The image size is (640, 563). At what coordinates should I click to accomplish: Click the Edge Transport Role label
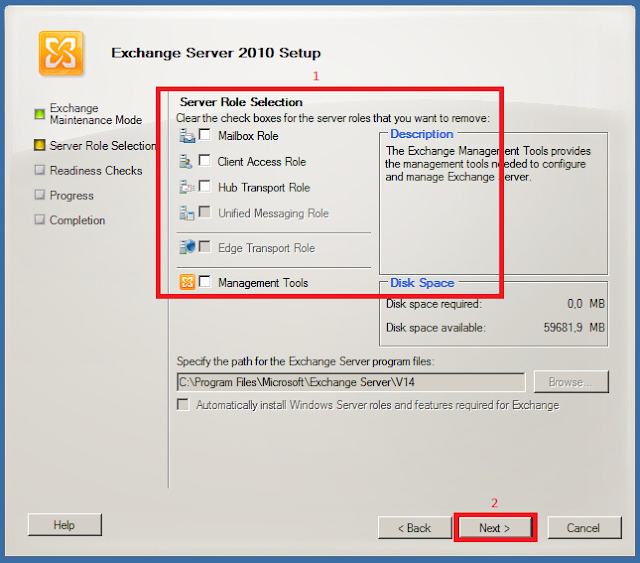pyautogui.click(x=267, y=248)
